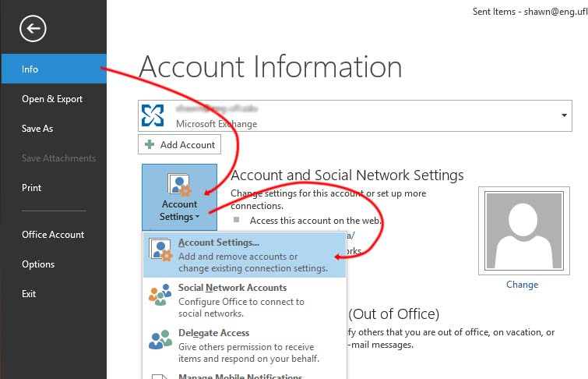
Task: Click the Change photo link
Action: (522, 285)
